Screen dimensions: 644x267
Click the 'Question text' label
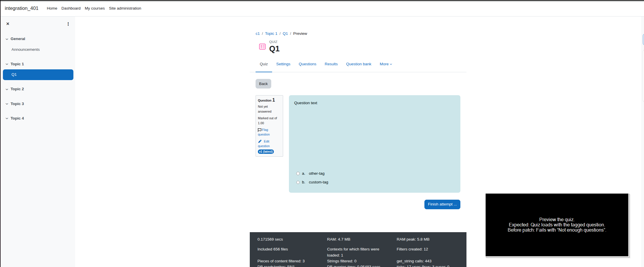[305, 103]
